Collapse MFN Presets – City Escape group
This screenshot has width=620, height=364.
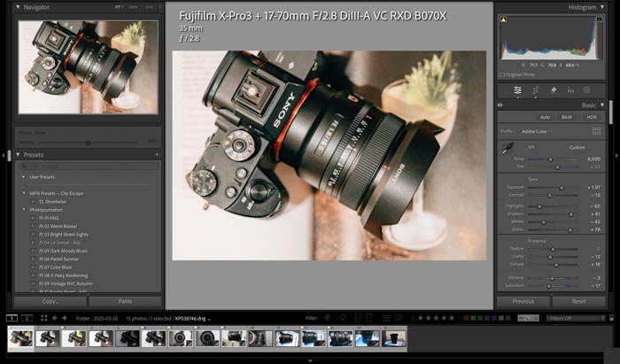coord(24,193)
